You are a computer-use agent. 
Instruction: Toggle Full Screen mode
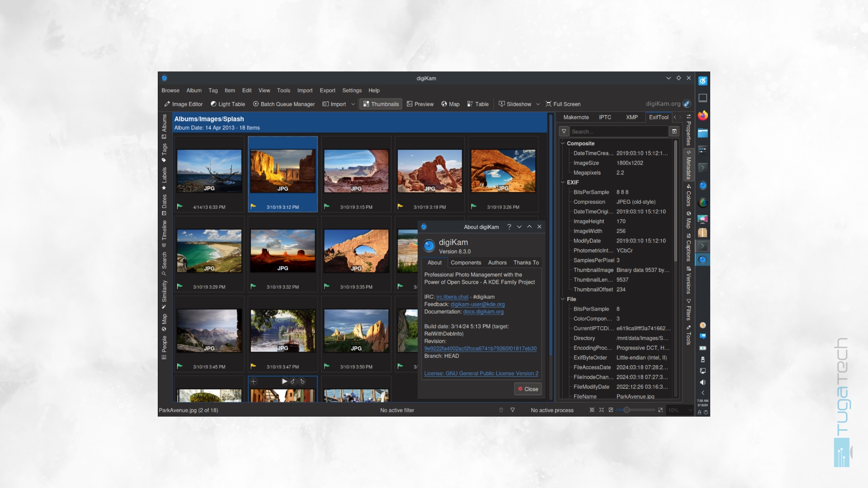tap(563, 104)
